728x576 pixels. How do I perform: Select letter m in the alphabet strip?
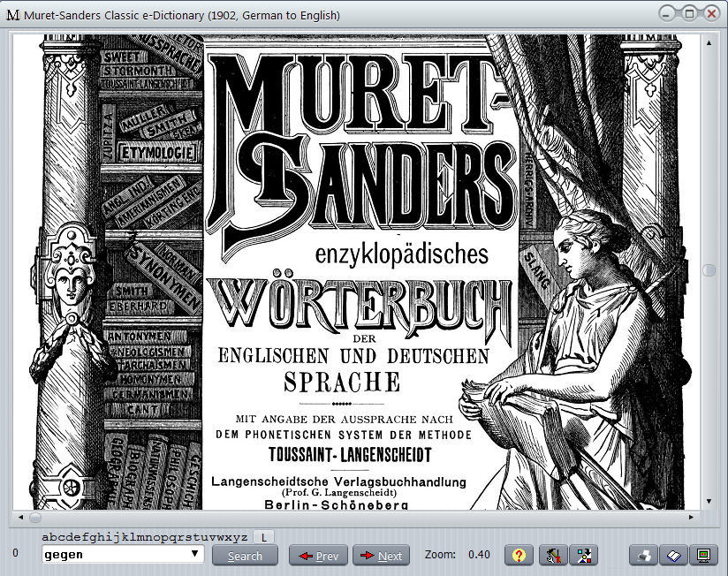141,537
